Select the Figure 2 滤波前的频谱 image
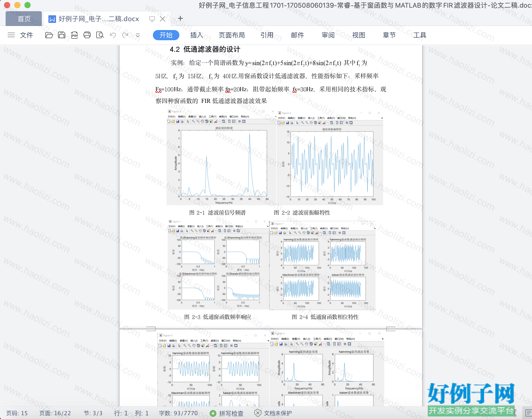This screenshot has width=532, height=419. pyautogui.click(x=221, y=157)
